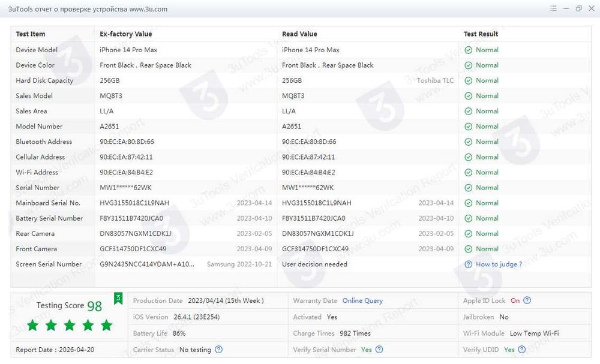Click the Carrier Status 'No testing' value

195,350
